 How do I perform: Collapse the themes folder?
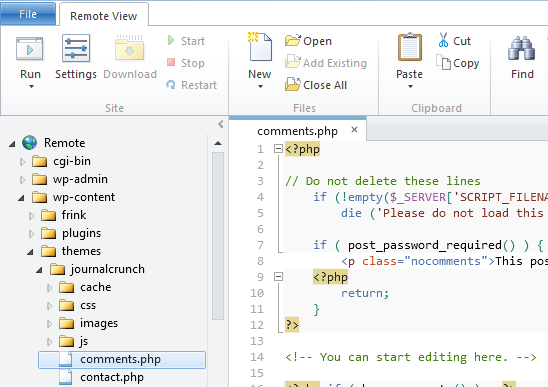coord(30,252)
